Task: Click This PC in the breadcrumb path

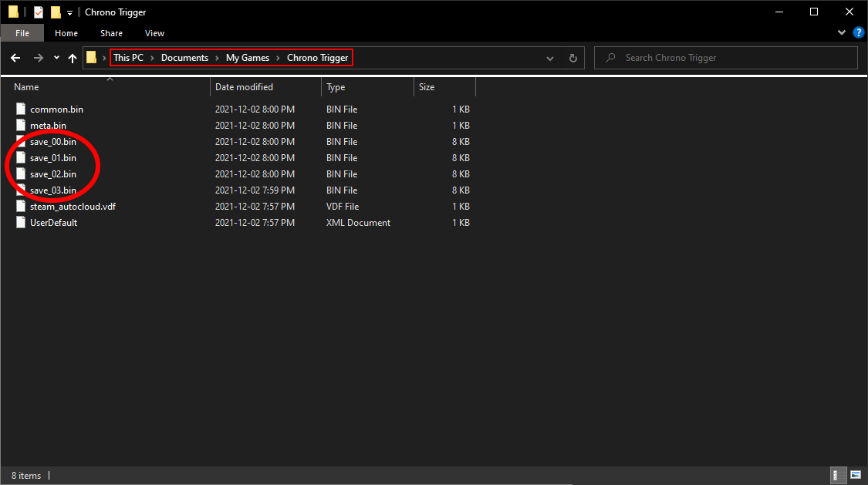Action: point(128,58)
